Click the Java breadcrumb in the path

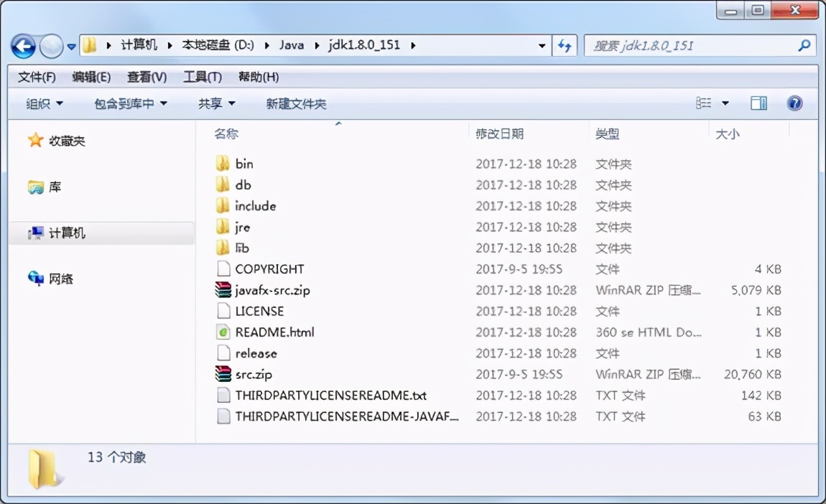coord(292,45)
